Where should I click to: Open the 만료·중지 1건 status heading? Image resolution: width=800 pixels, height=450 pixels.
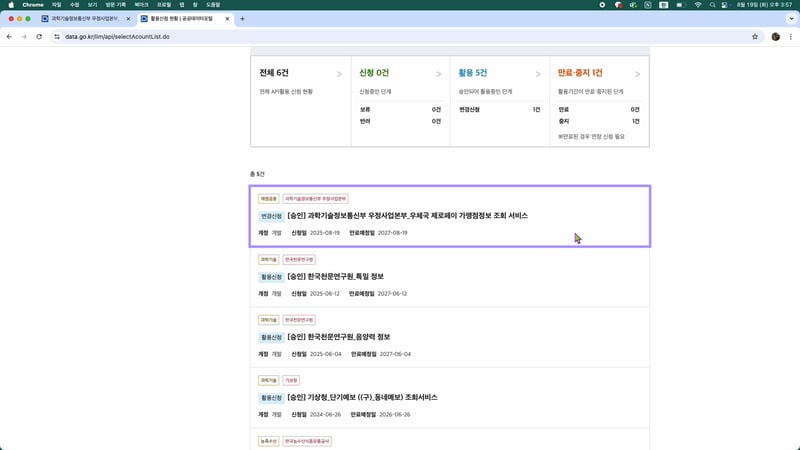[x=580, y=73]
